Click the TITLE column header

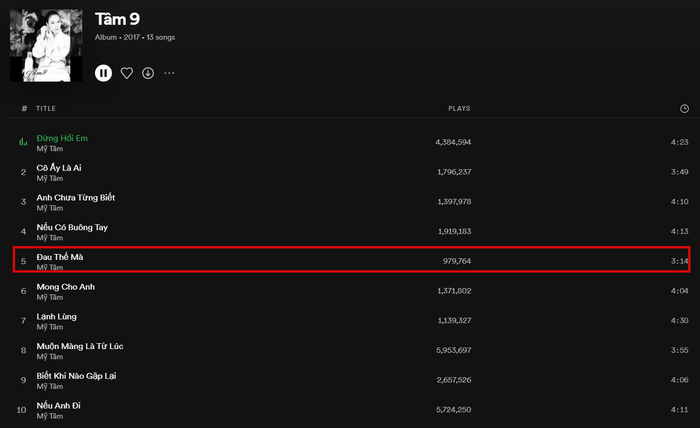(46, 108)
